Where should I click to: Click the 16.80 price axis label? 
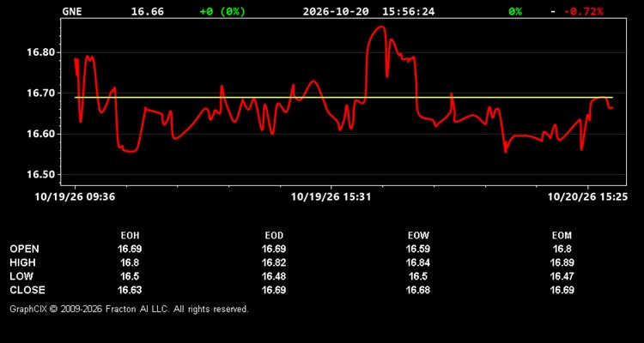pyautogui.click(x=40, y=52)
